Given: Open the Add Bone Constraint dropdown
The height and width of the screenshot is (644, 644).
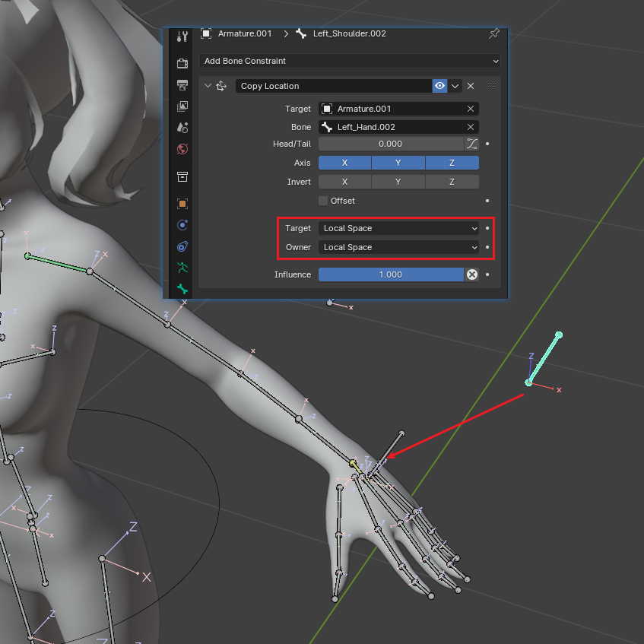Looking at the screenshot, I should point(350,61).
